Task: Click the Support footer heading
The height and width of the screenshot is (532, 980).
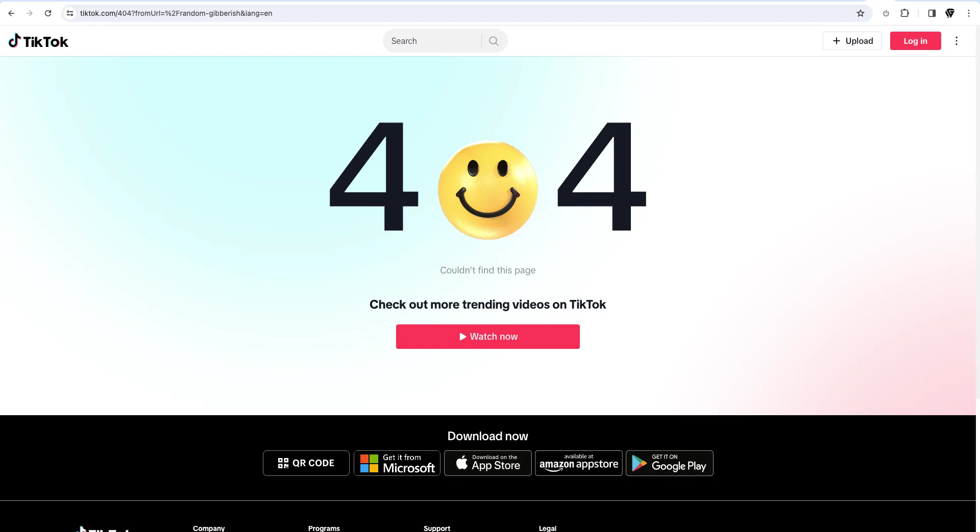Action: pos(437,528)
